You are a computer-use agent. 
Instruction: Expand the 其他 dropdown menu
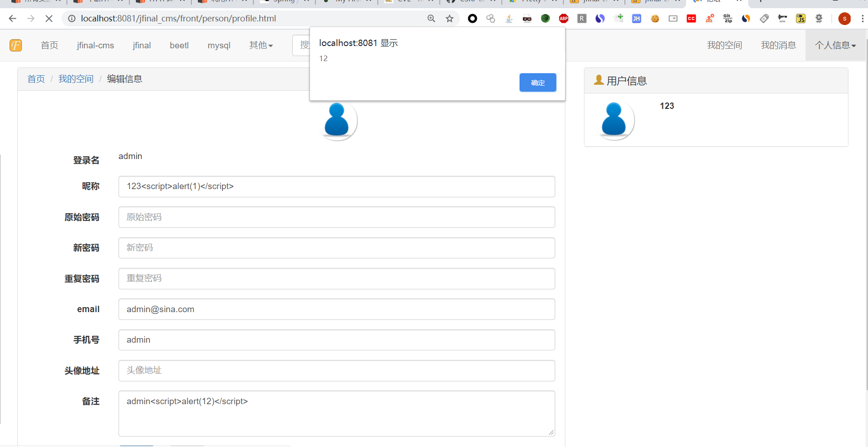pos(261,45)
